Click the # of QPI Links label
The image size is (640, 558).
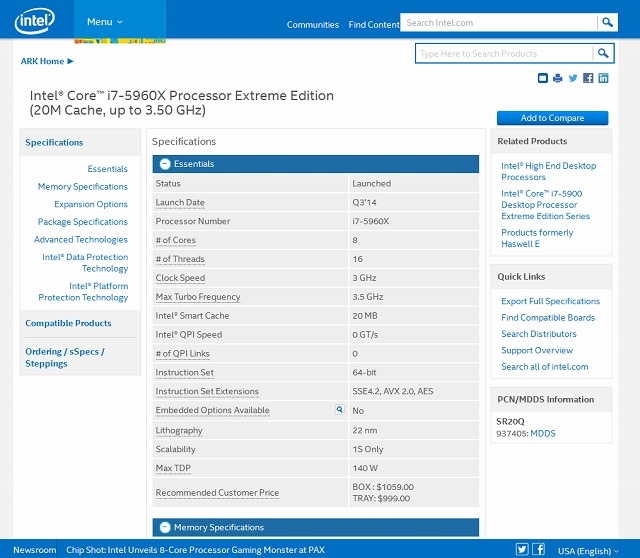click(182, 353)
